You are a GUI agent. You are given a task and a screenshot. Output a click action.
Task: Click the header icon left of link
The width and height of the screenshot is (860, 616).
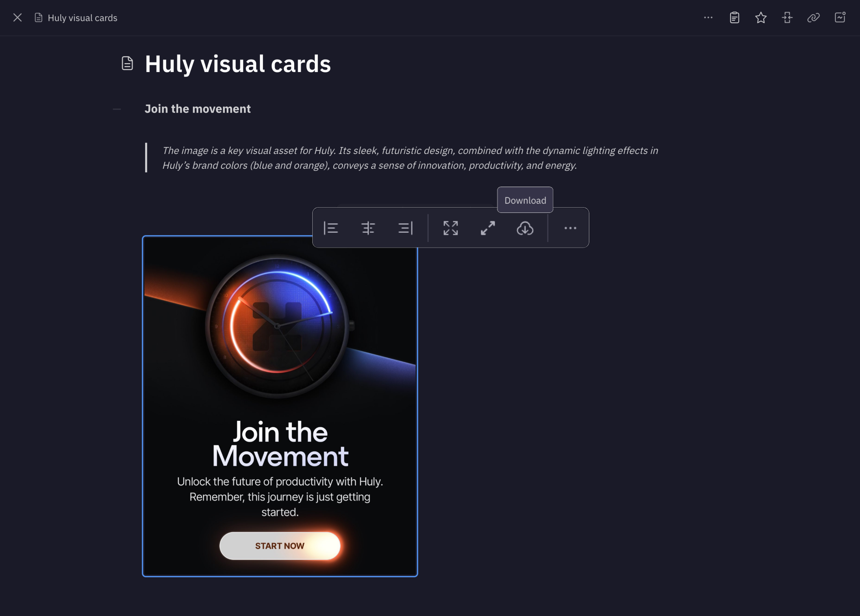787,18
